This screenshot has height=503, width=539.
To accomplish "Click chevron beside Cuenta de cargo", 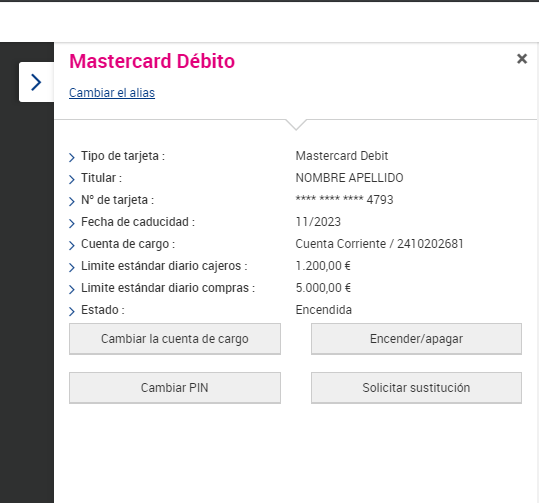I will [x=72, y=245].
